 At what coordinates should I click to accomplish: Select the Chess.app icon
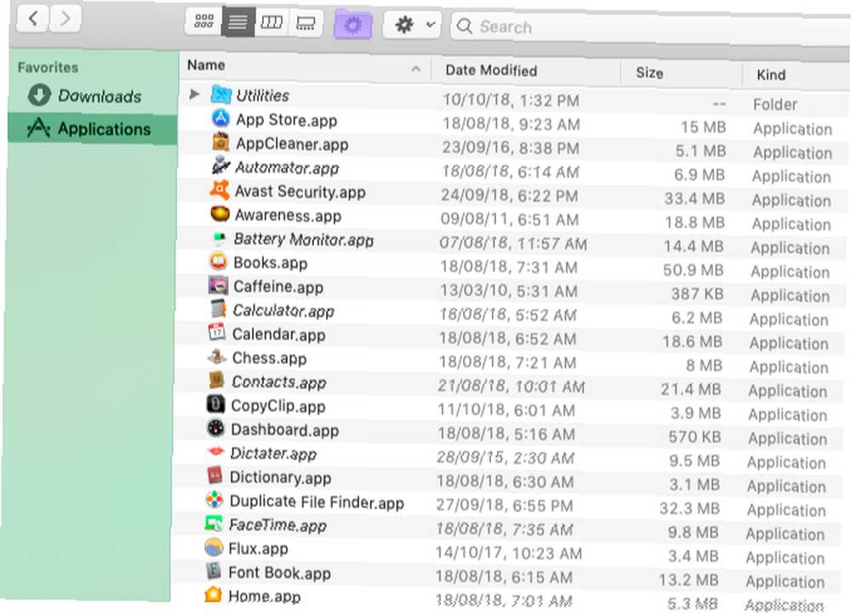pos(217,356)
